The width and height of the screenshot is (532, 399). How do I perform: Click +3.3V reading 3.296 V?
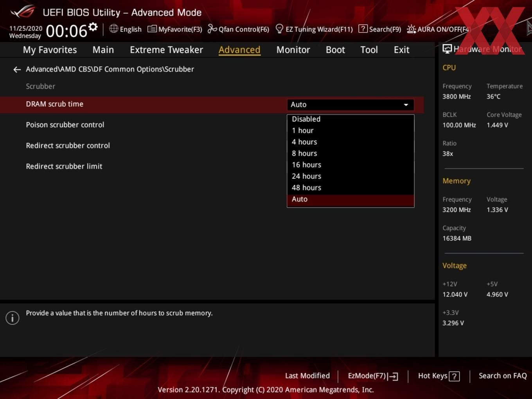coord(453,323)
